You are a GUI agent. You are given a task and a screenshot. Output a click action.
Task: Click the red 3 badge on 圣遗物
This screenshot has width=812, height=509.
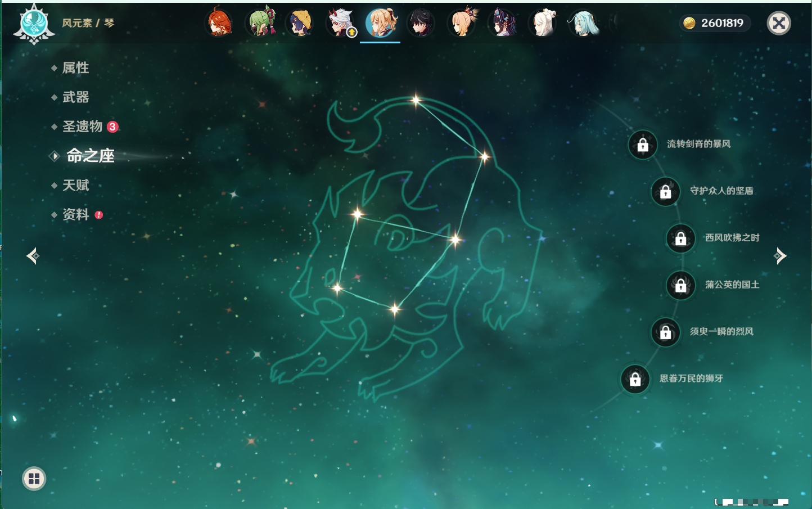112,127
